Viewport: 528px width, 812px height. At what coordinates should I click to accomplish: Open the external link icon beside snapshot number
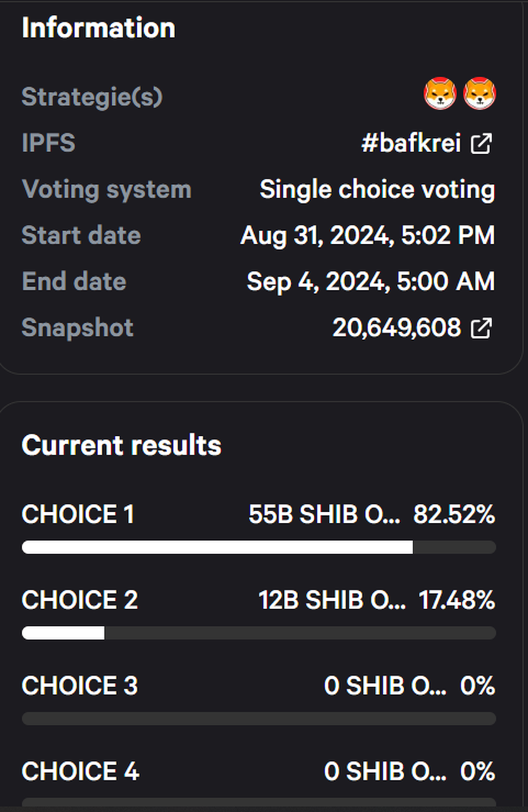coord(481,328)
